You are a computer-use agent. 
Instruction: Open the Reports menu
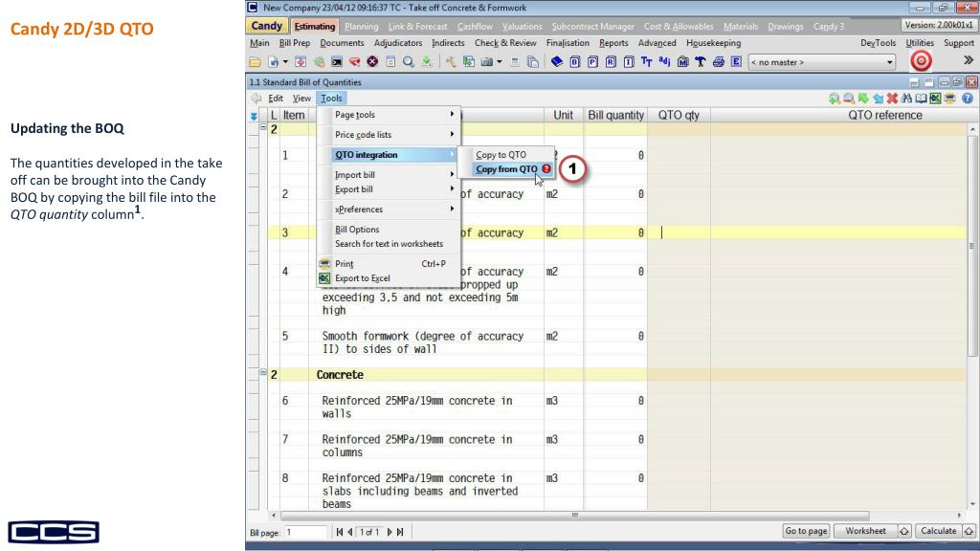click(x=613, y=43)
